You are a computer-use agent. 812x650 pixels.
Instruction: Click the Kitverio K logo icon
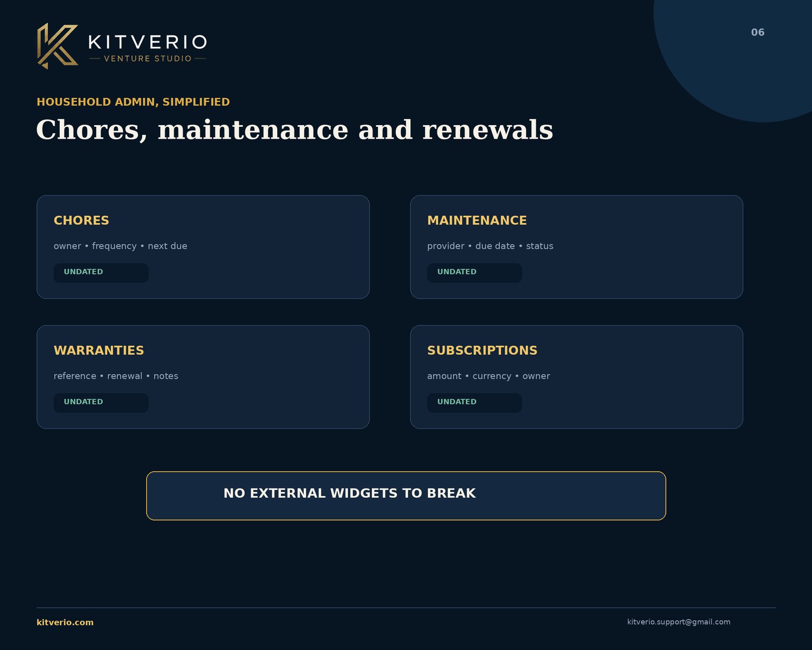click(x=58, y=46)
